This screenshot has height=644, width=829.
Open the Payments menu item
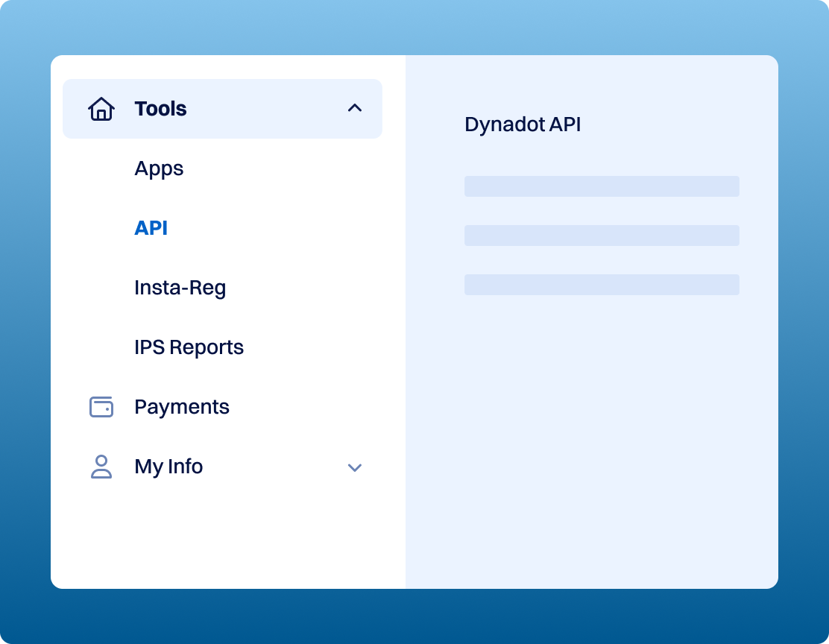(181, 407)
